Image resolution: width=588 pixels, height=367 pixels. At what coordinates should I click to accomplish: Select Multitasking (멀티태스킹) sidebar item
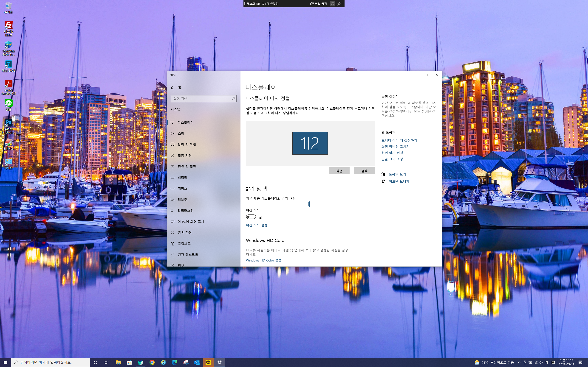[185, 211]
